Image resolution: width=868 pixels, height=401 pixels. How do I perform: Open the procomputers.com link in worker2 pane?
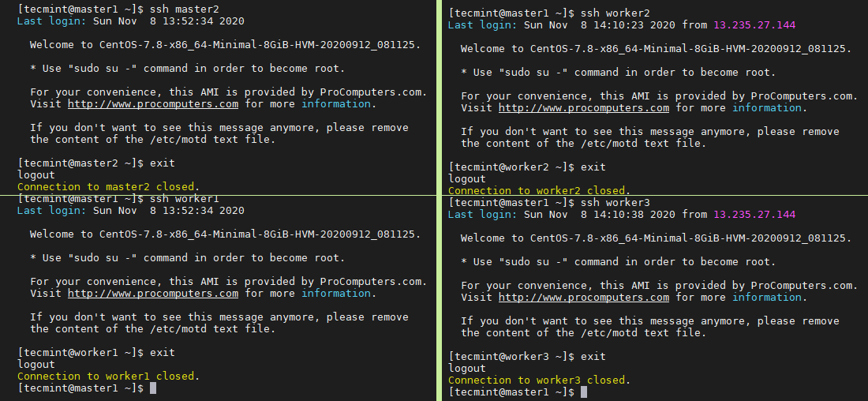click(x=584, y=108)
